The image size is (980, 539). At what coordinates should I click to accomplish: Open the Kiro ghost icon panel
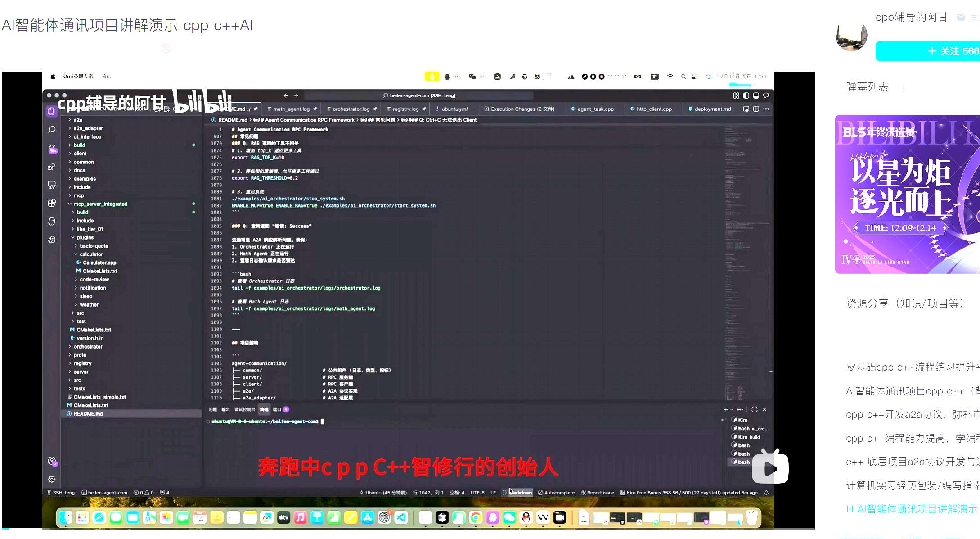(x=52, y=221)
